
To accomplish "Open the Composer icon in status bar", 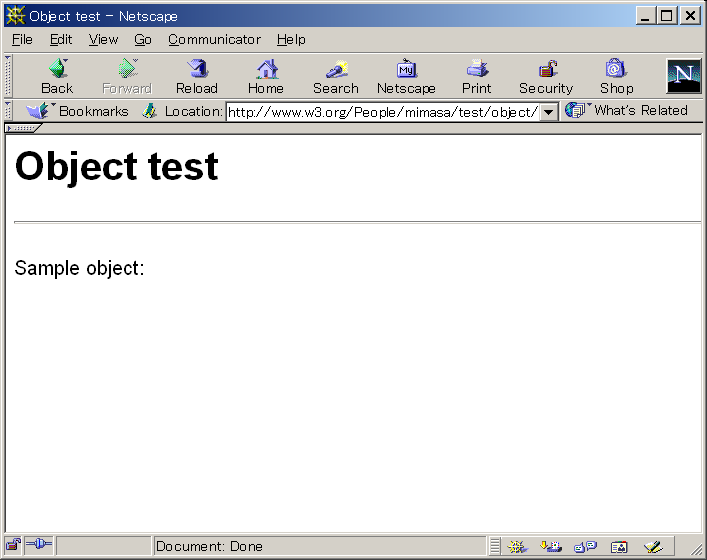I will click(653, 546).
